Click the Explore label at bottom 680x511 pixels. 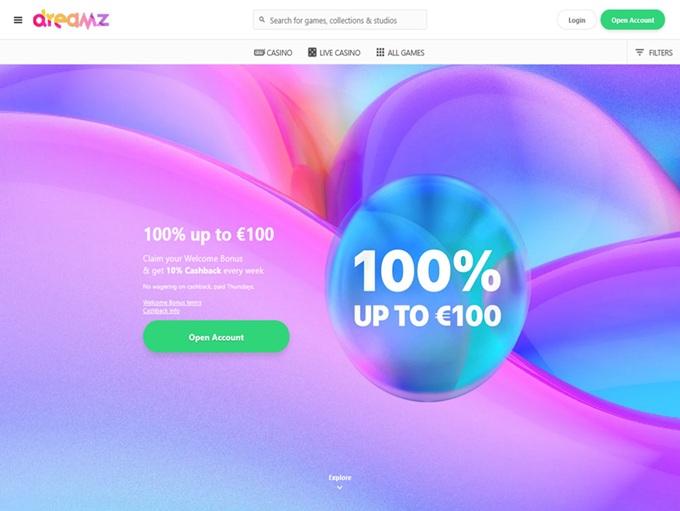click(x=340, y=478)
